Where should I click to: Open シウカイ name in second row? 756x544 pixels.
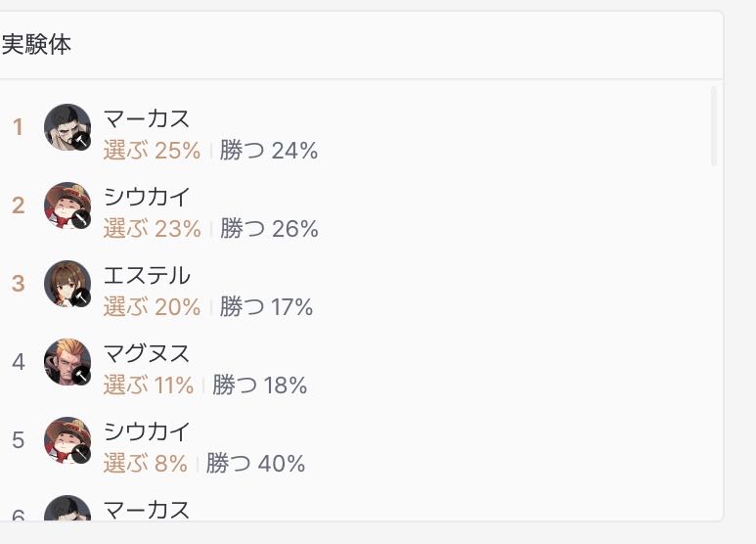(x=147, y=197)
